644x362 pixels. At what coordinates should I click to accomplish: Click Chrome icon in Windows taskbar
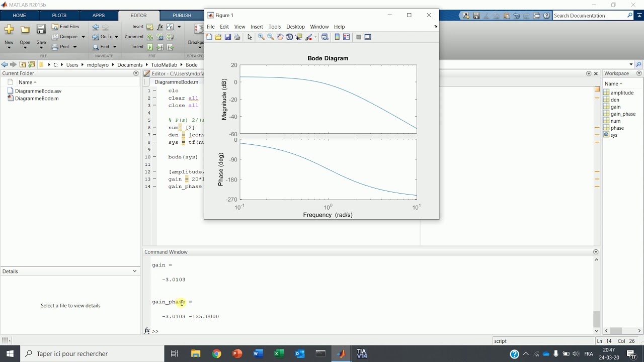pos(217,354)
